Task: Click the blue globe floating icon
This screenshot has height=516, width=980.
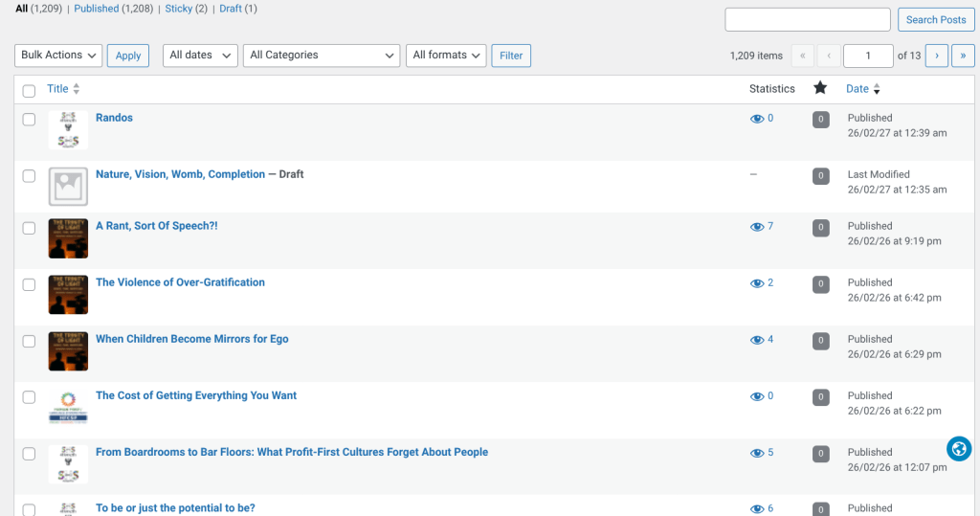Action: (959, 448)
